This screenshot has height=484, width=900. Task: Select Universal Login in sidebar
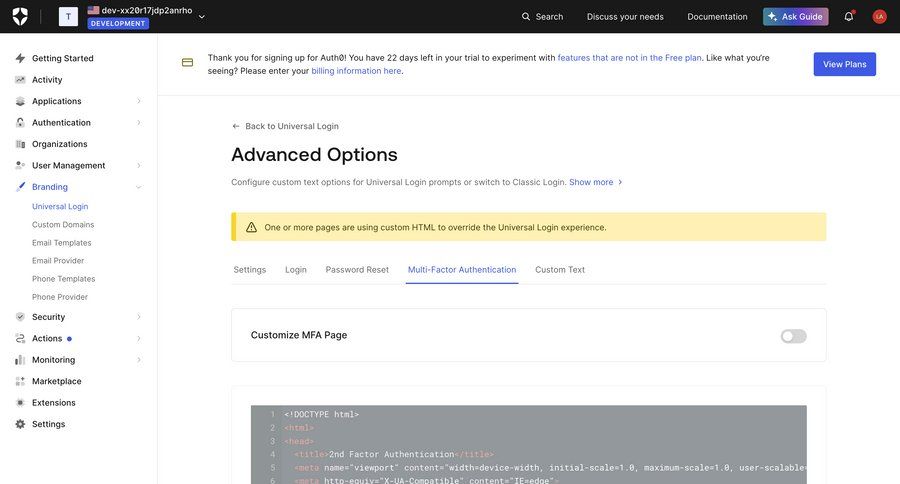point(60,206)
